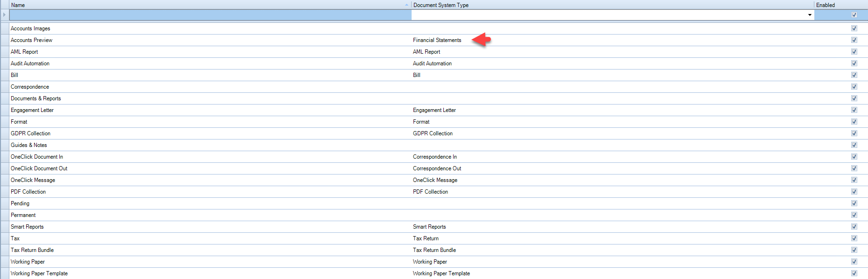Select the Working Paper Template name cell

coord(210,273)
